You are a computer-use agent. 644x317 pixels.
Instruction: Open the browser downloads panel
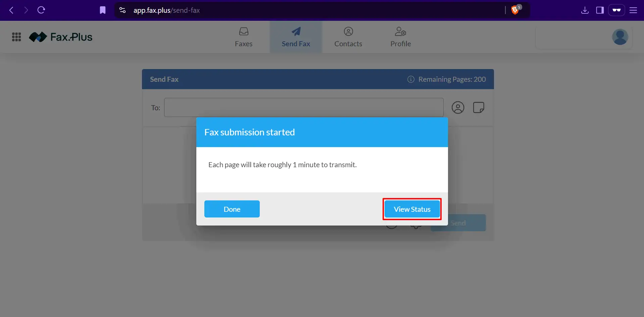[585, 10]
